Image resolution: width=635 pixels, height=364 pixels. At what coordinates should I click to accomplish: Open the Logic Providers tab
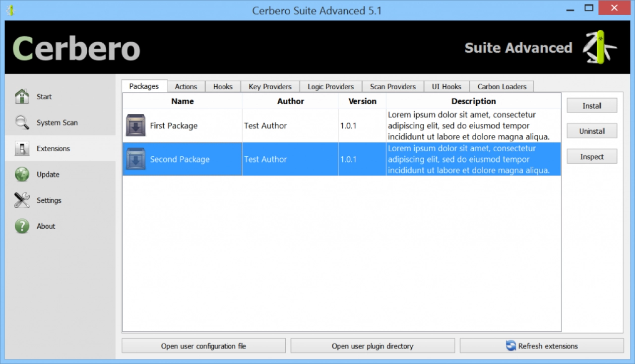(331, 86)
